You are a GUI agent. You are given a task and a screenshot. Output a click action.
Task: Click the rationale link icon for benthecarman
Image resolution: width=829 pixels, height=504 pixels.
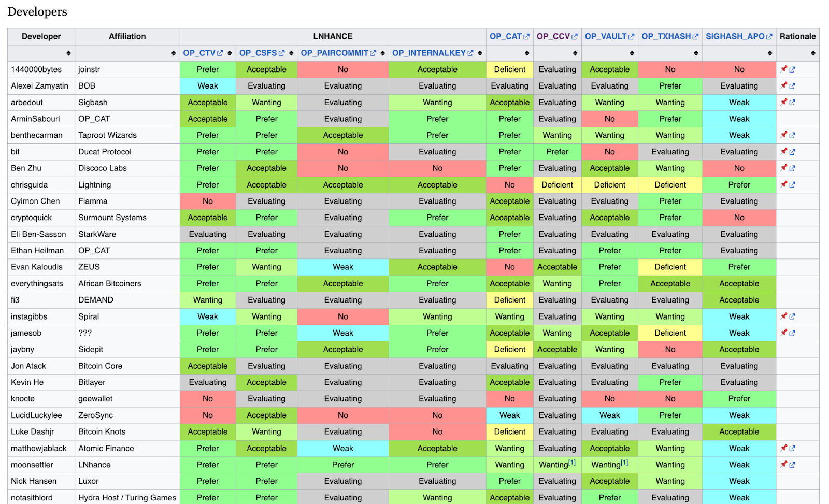tap(792, 135)
